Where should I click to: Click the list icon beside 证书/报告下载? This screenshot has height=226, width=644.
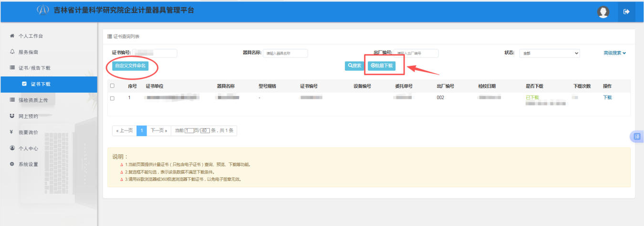(x=12, y=68)
